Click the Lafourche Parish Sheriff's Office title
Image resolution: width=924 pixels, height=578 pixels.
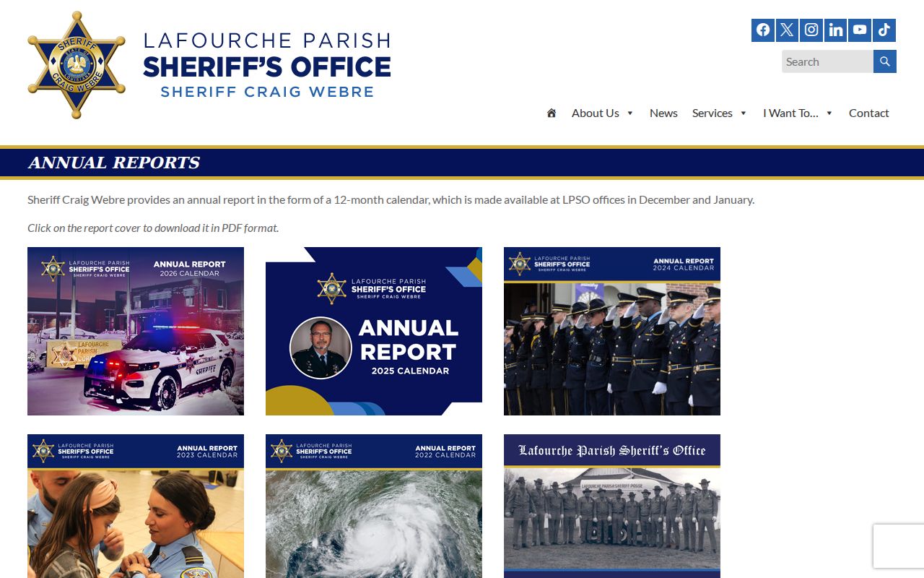point(267,65)
